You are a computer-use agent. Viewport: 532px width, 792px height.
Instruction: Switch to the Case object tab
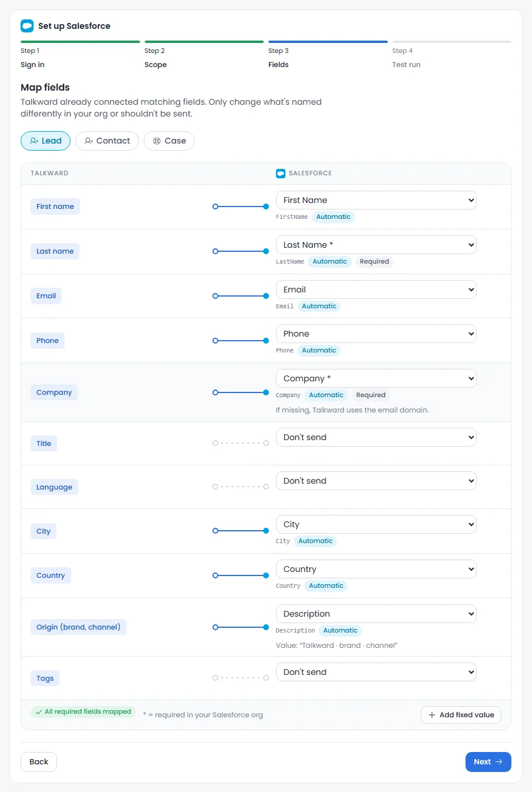169,141
